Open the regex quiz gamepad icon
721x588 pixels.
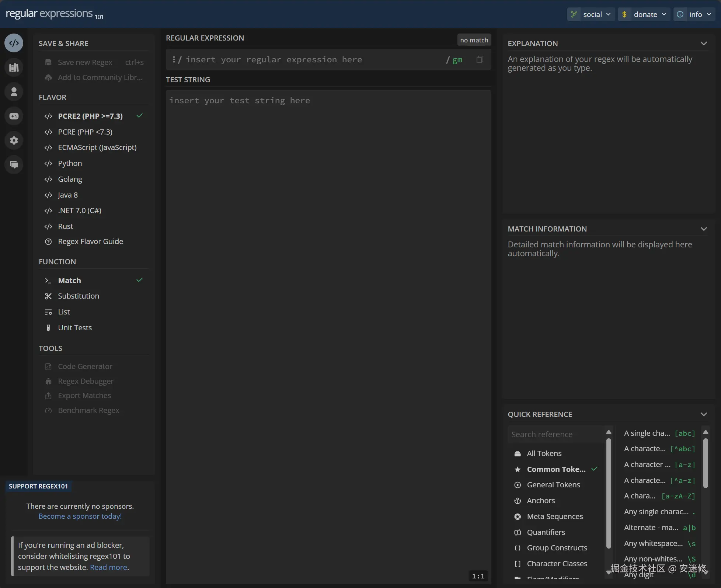[14, 116]
